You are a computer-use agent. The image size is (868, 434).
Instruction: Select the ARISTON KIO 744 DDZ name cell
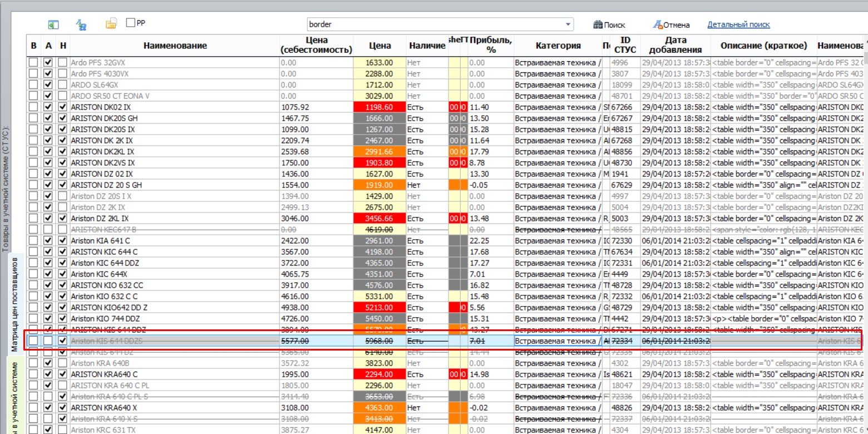175,319
